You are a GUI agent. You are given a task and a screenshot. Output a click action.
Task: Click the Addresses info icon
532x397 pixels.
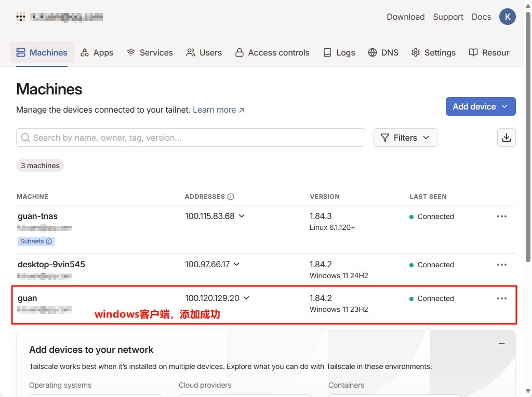pos(231,197)
